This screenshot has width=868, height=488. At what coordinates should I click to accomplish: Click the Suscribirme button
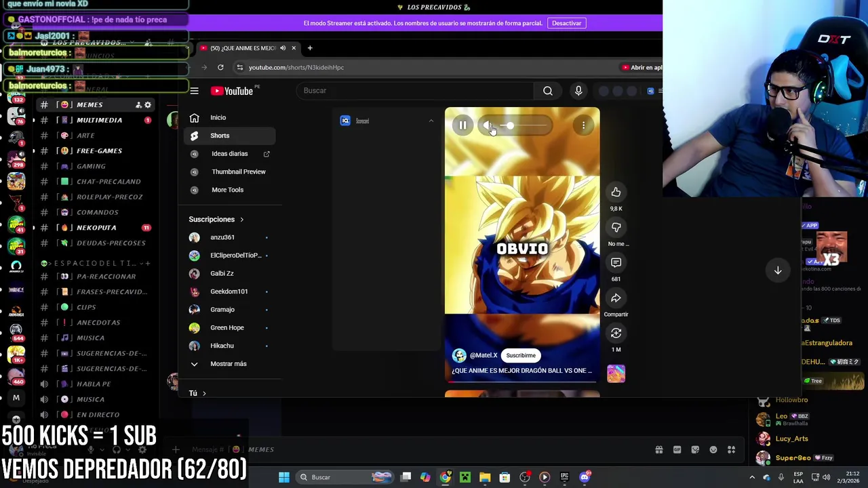point(521,355)
